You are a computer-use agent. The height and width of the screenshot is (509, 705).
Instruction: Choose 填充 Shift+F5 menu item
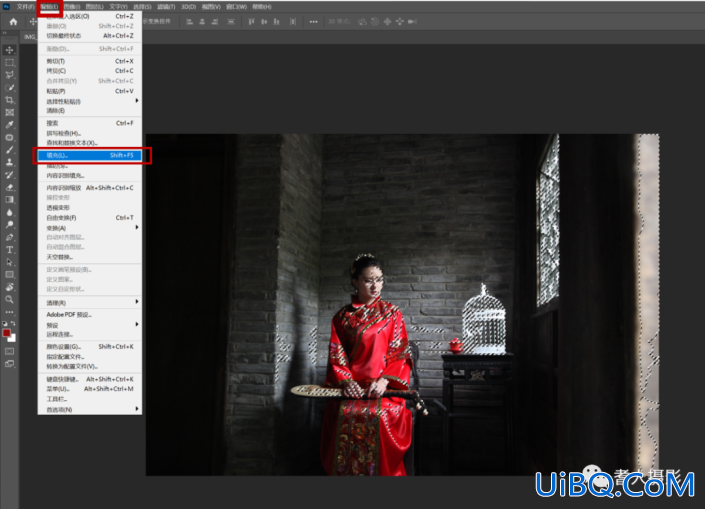pyautogui.click(x=89, y=156)
